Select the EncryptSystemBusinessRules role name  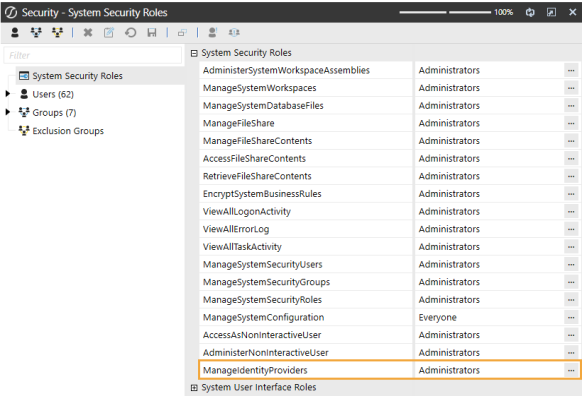pos(262,194)
